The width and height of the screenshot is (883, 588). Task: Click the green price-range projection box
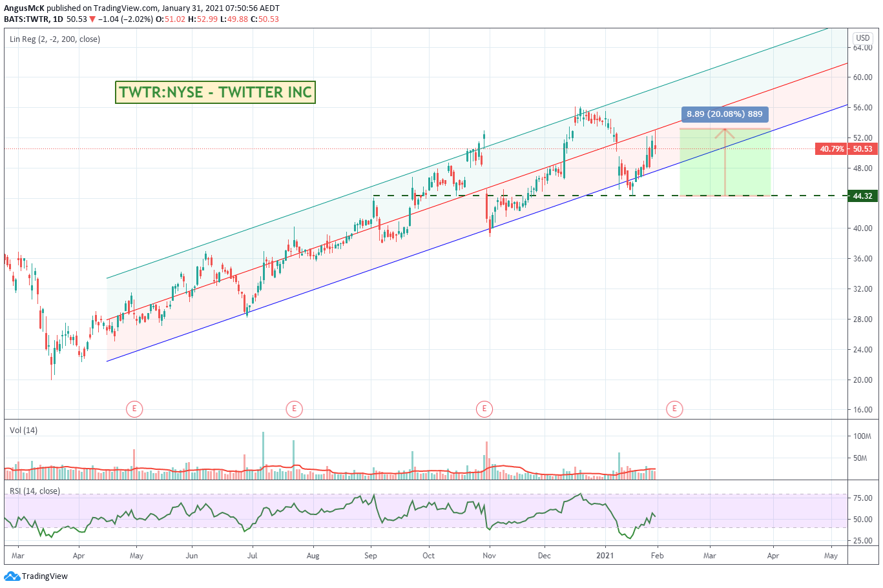(x=725, y=162)
